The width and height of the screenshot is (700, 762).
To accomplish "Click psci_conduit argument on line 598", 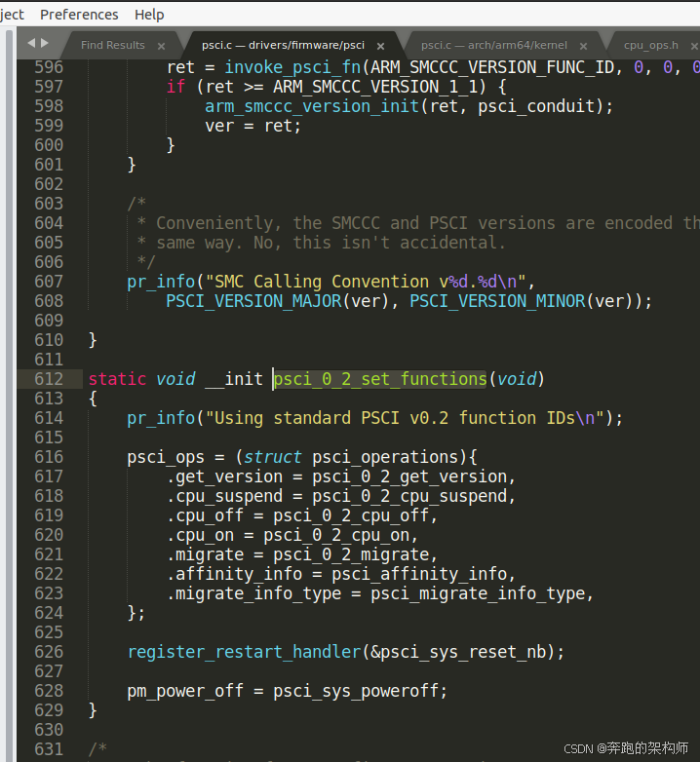I will [x=536, y=106].
